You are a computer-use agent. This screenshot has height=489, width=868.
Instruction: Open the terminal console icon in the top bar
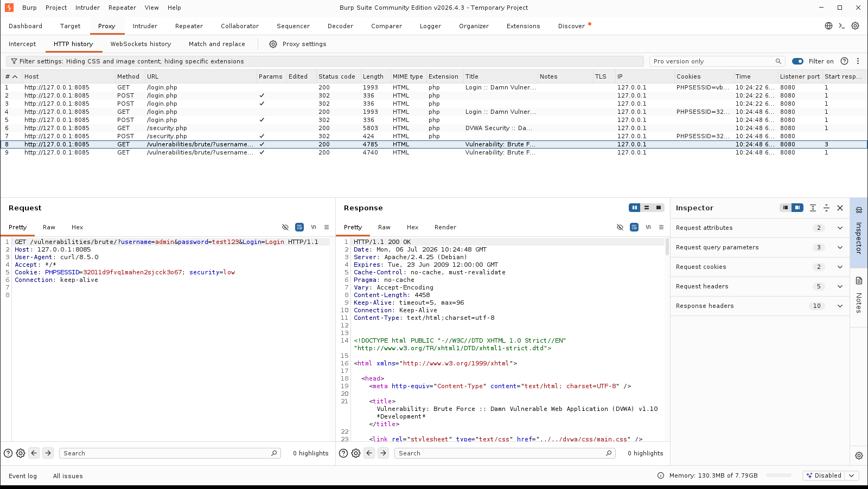click(842, 25)
